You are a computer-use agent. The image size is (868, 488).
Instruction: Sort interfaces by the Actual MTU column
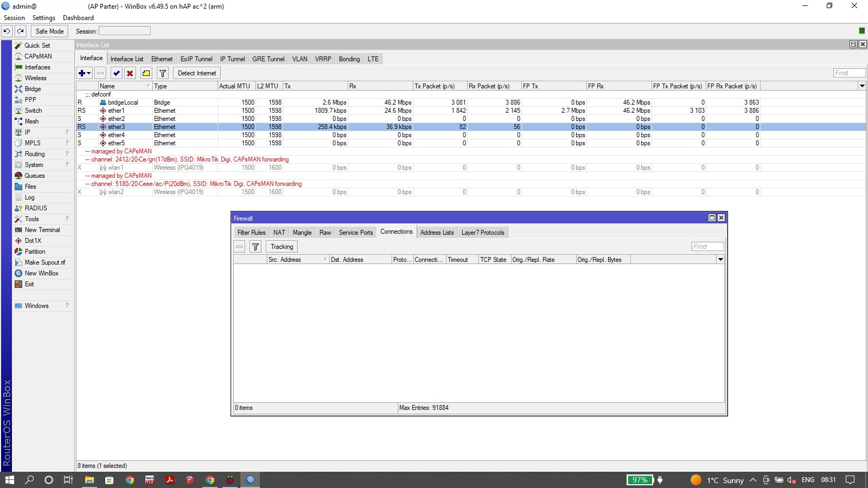coord(235,86)
